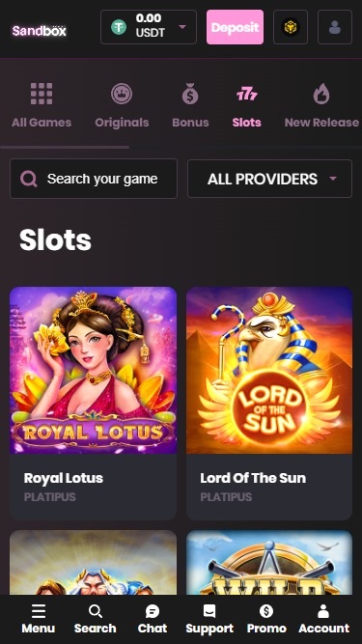Focus the Search your game field

[94, 179]
